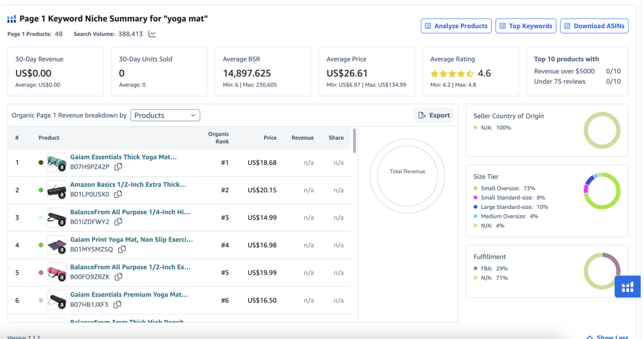Viewport: 644px width, 339px height.
Task: Click copy icon next to B00FO9ZRZK
Action: click(119, 277)
